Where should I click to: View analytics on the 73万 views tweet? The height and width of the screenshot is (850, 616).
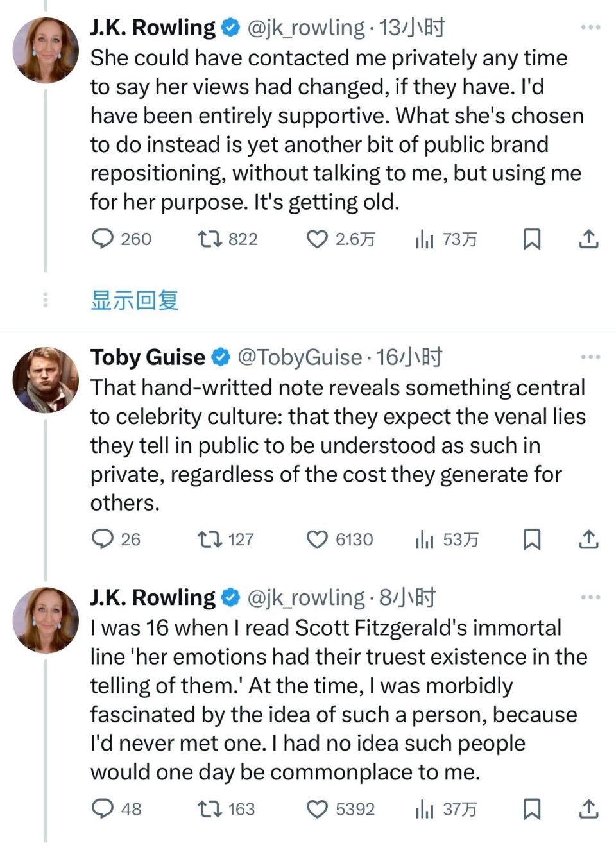(x=424, y=239)
